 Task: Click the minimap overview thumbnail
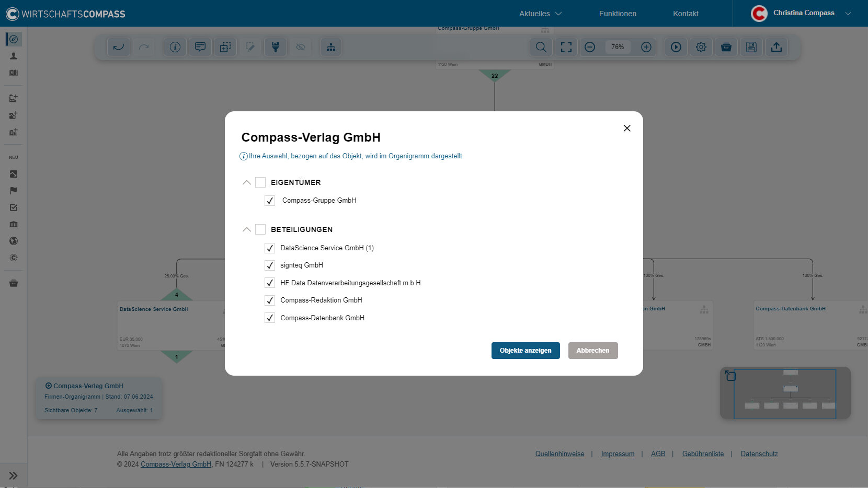click(785, 394)
